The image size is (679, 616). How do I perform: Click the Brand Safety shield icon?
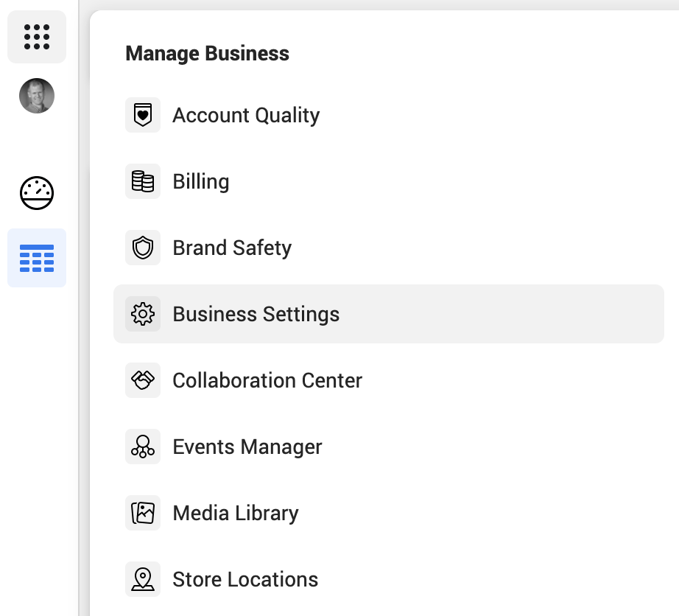(x=143, y=248)
